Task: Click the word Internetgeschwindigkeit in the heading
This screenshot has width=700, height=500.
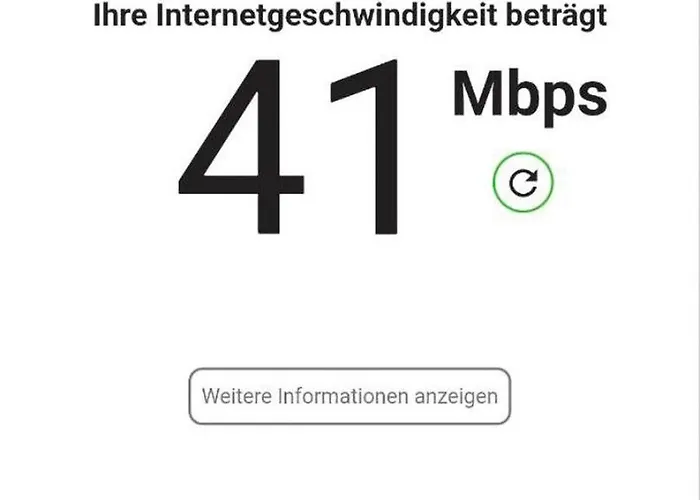Action: pyautogui.click(x=327, y=16)
